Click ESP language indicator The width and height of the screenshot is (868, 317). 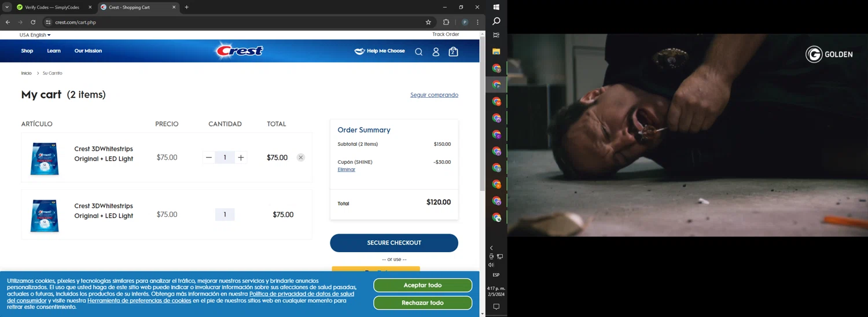(496, 275)
